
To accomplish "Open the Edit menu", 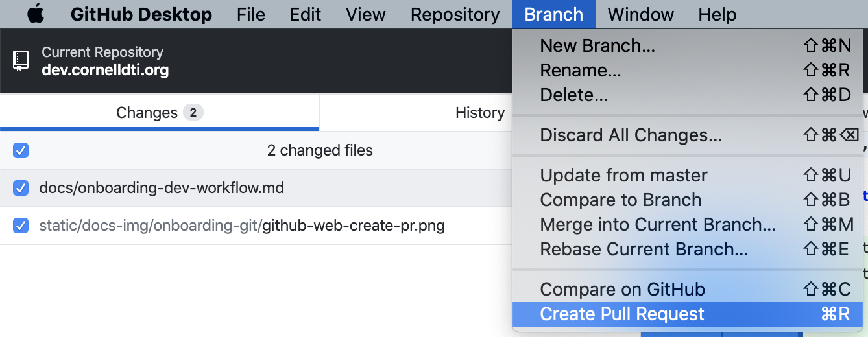I will [306, 14].
